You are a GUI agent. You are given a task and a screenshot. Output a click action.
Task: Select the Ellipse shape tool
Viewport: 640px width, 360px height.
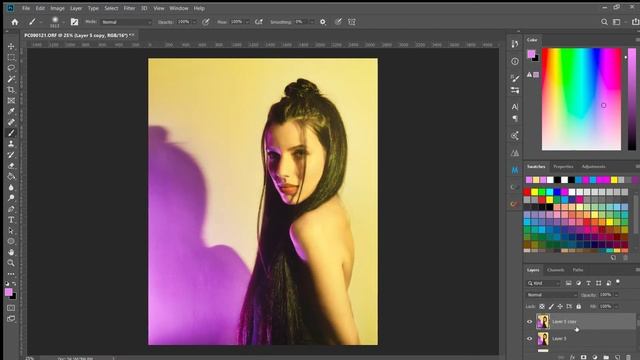click(x=11, y=241)
